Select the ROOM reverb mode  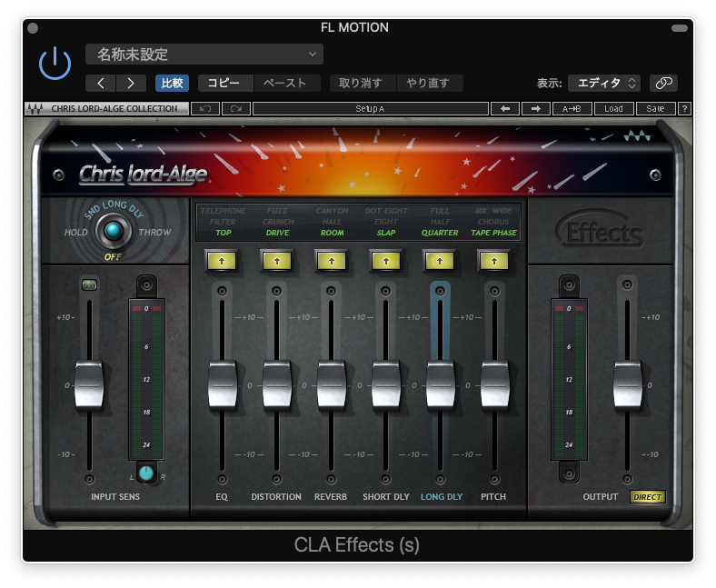pyautogui.click(x=332, y=233)
